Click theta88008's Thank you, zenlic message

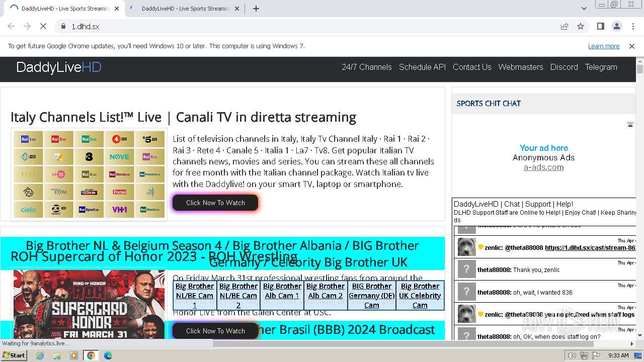[x=536, y=270]
